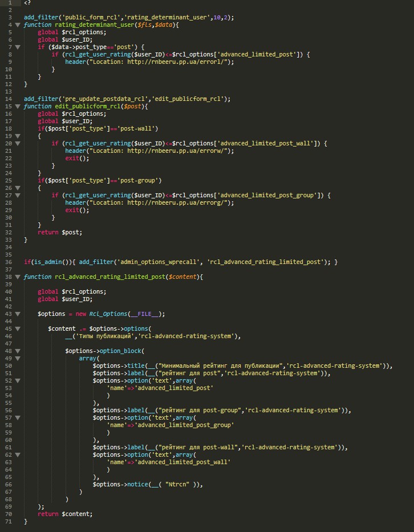Click line number 12 in the gutter
The width and height of the screenshot is (414, 532).
(x=9, y=84)
